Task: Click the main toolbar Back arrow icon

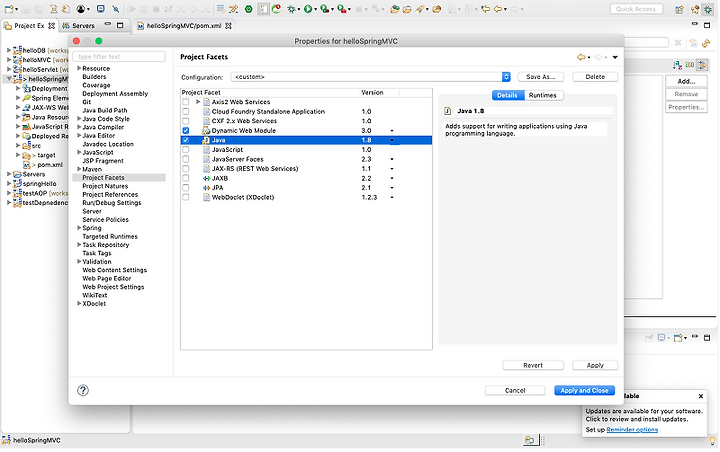Action: [498, 9]
